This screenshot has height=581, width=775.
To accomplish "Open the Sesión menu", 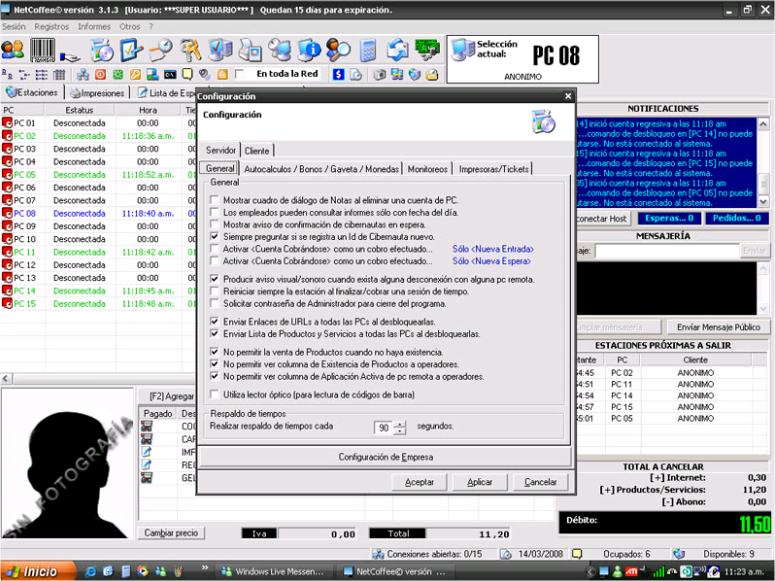I will point(13,27).
